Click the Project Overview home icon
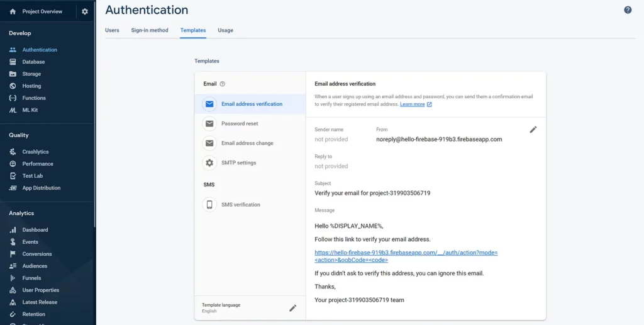 [13, 11]
